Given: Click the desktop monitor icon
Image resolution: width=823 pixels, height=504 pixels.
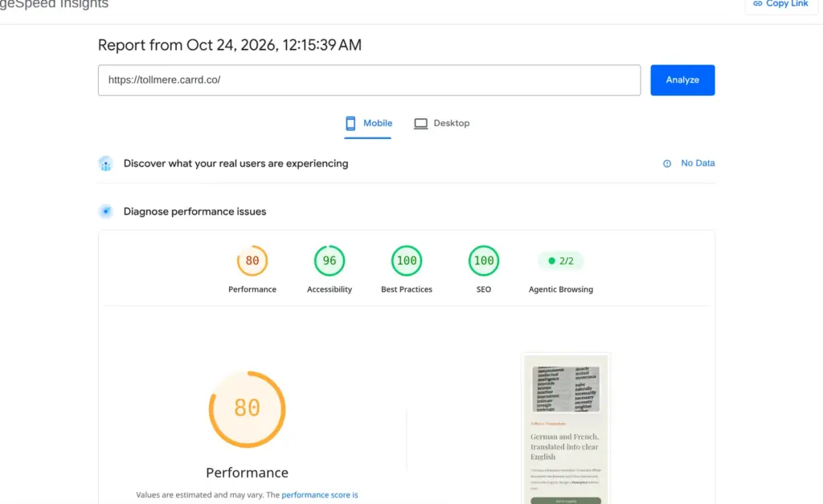Looking at the screenshot, I should (420, 124).
